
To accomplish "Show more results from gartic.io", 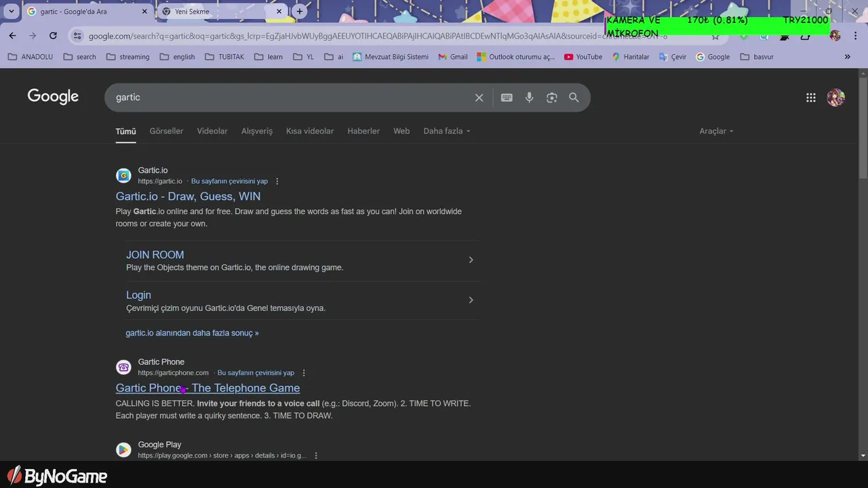I will [x=192, y=333].
